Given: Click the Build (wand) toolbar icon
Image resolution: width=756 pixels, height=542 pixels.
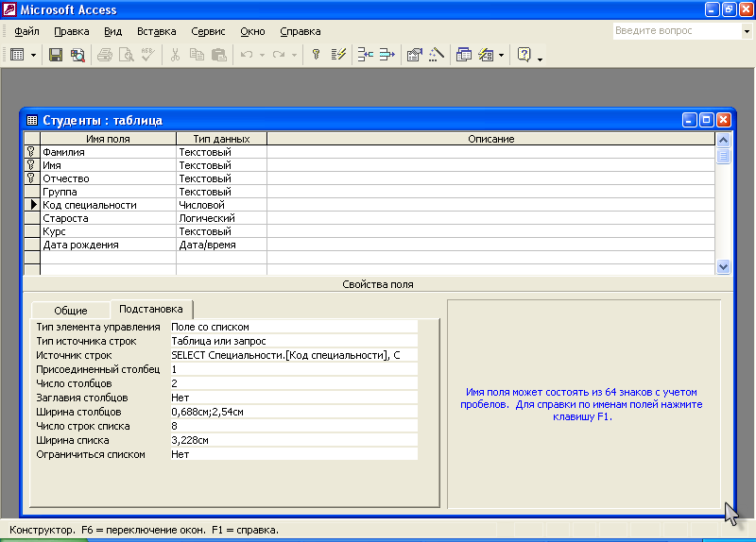Looking at the screenshot, I should 437,55.
